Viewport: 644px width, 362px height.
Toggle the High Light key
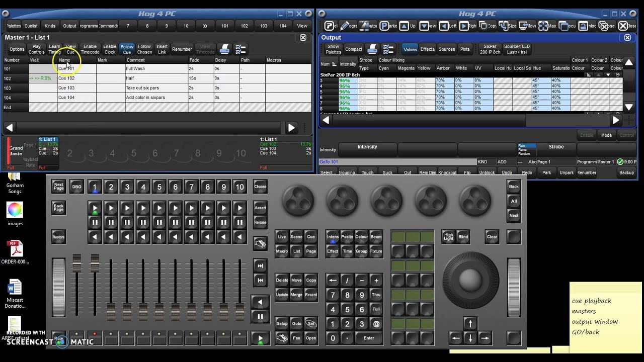click(x=448, y=237)
